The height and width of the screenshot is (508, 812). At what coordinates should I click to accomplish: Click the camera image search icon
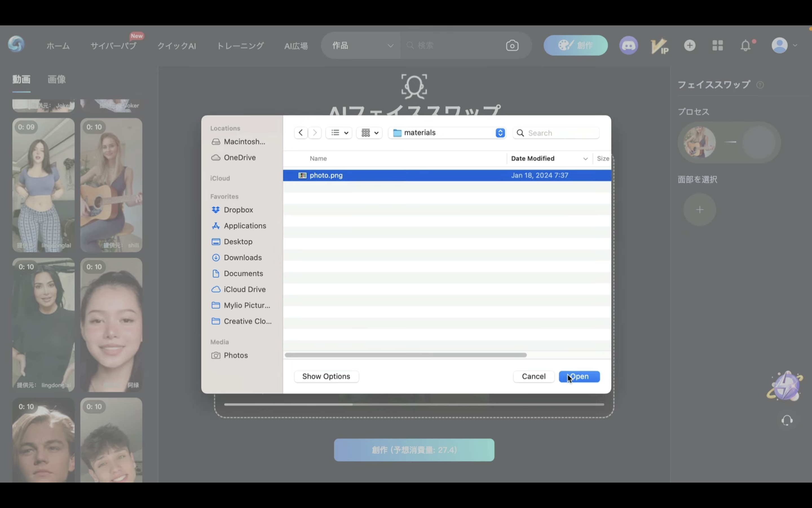click(512, 45)
